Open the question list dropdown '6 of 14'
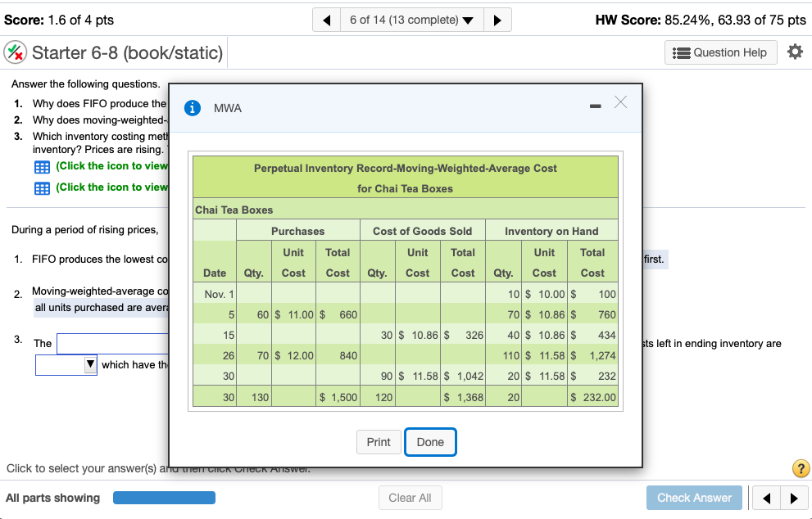The image size is (812, 519). (x=411, y=20)
